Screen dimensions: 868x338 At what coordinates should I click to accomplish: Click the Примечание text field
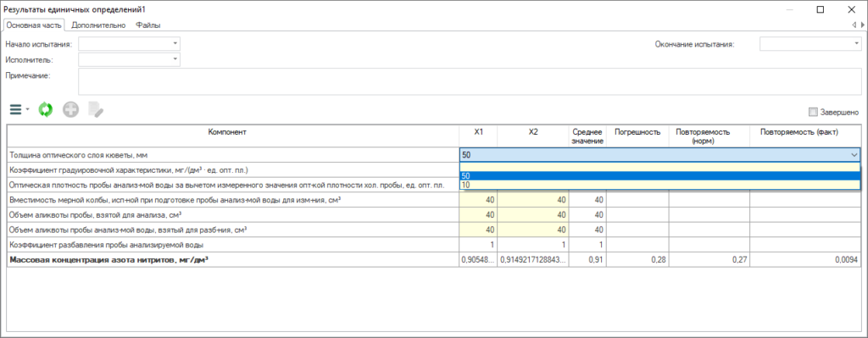[x=470, y=82]
